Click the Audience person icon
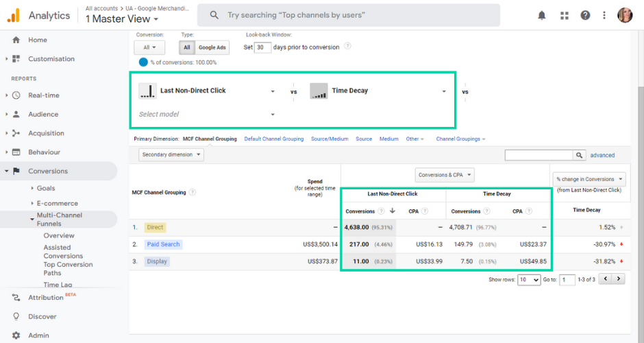 click(x=16, y=115)
